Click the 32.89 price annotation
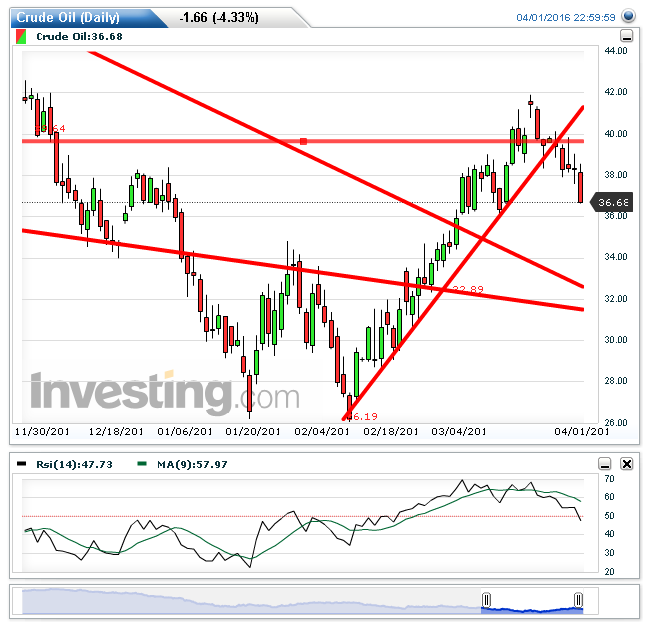 [468, 289]
